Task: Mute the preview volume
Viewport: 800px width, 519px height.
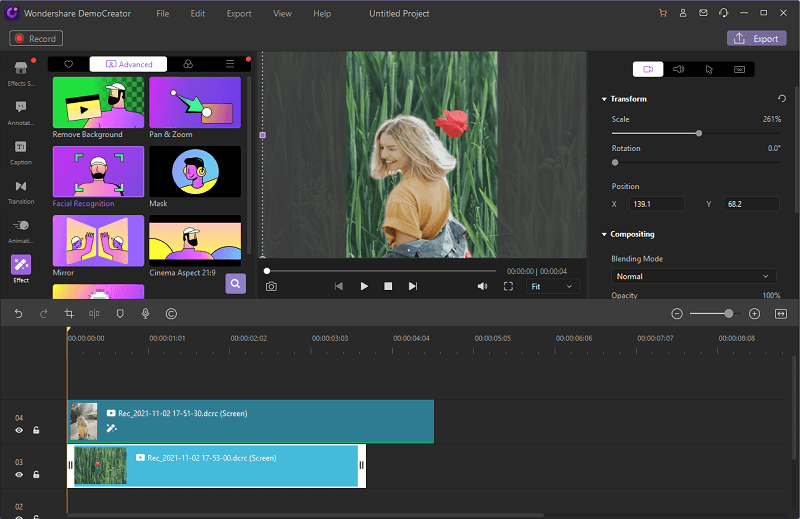Action: point(482,286)
